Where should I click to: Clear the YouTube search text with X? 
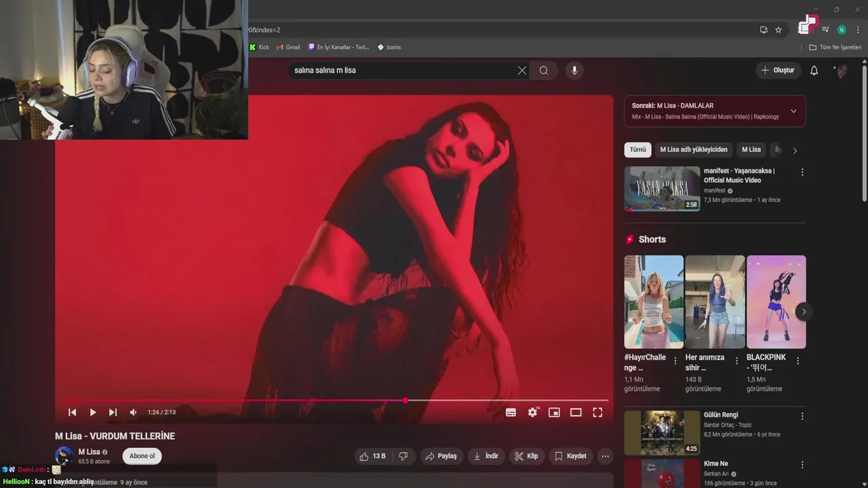(x=522, y=70)
